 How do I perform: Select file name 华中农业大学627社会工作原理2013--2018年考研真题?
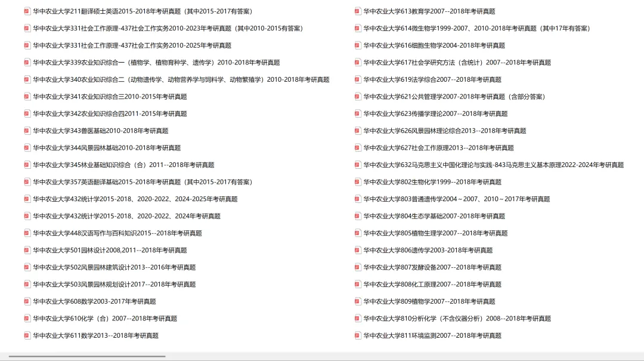click(x=439, y=148)
